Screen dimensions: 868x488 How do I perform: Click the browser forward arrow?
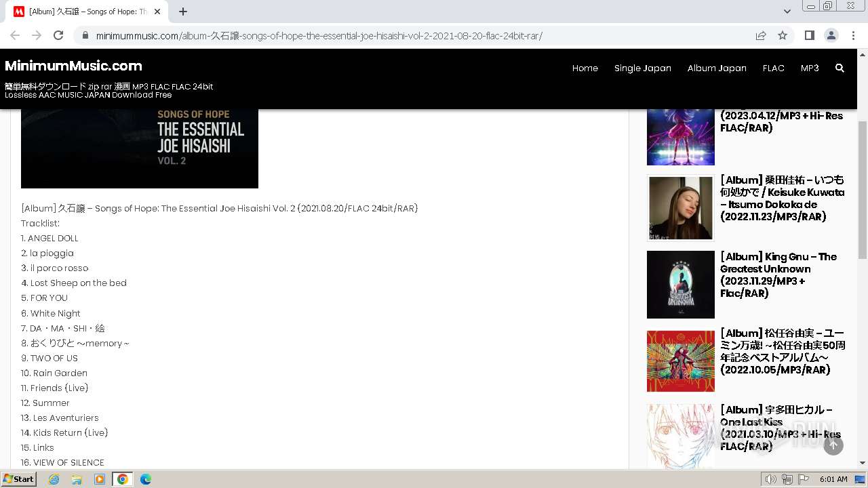(x=37, y=36)
